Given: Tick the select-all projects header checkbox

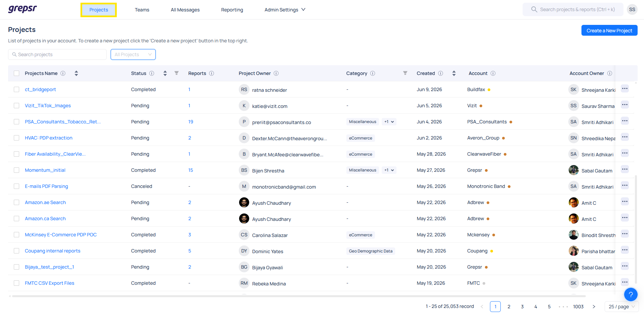Looking at the screenshot, I should click(x=16, y=73).
